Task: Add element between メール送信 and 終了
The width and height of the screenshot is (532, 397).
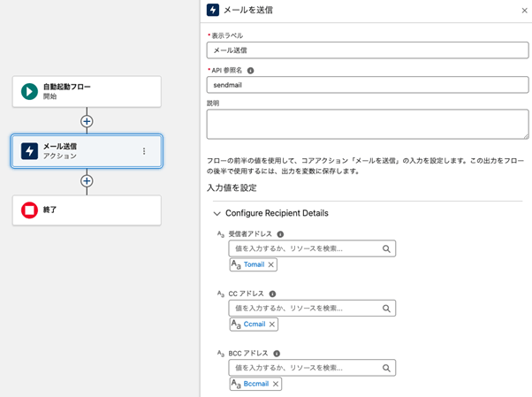Action: (87, 180)
